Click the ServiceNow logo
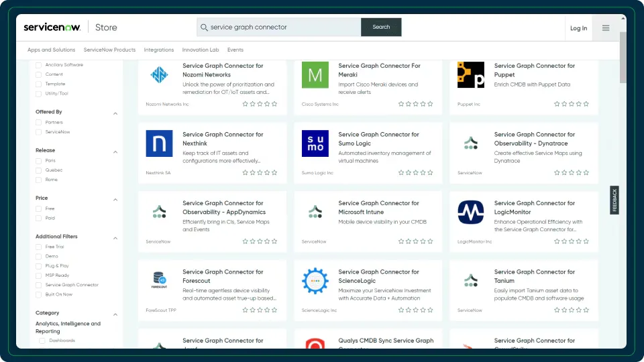This screenshot has width=644, height=362. pos(52,27)
